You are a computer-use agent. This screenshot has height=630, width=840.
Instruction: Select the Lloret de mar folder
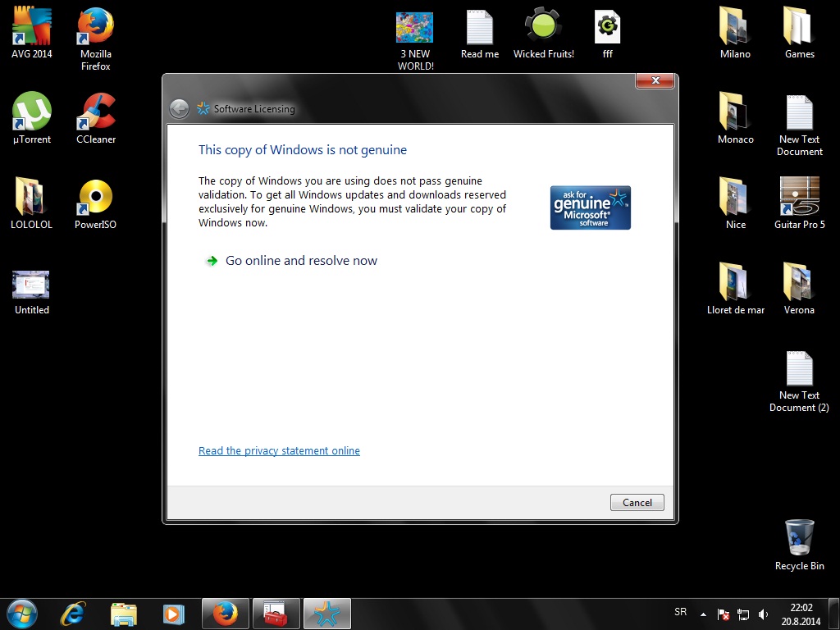tap(736, 288)
